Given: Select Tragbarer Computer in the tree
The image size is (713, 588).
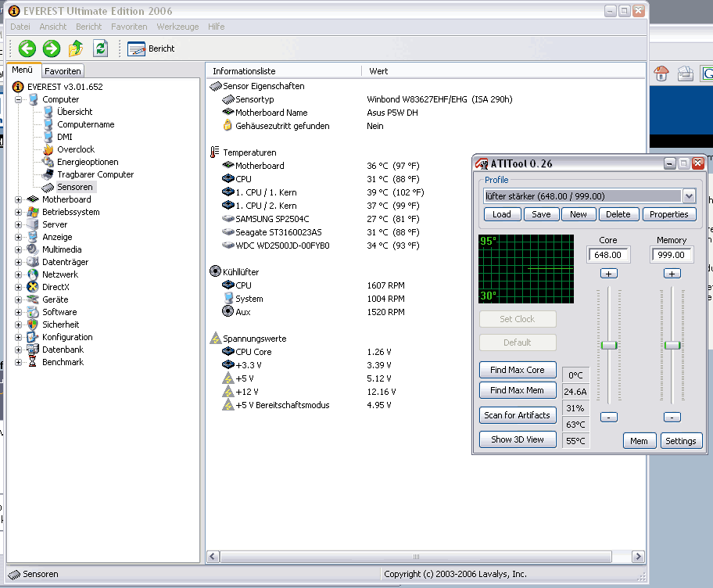Looking at the screenshot, I should pos(95,174).
